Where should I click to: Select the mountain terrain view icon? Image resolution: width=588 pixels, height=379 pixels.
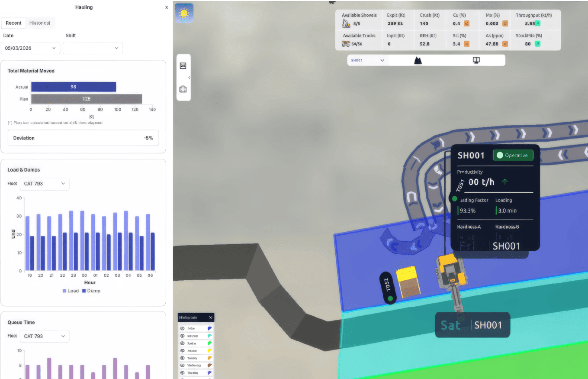[418, 60]
